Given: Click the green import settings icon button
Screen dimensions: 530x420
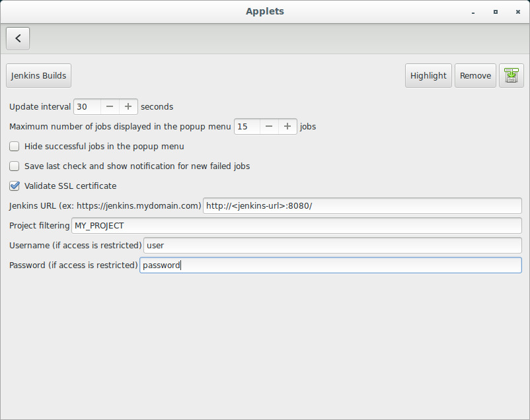Looking at the screenshot, I should coord(511,76).
